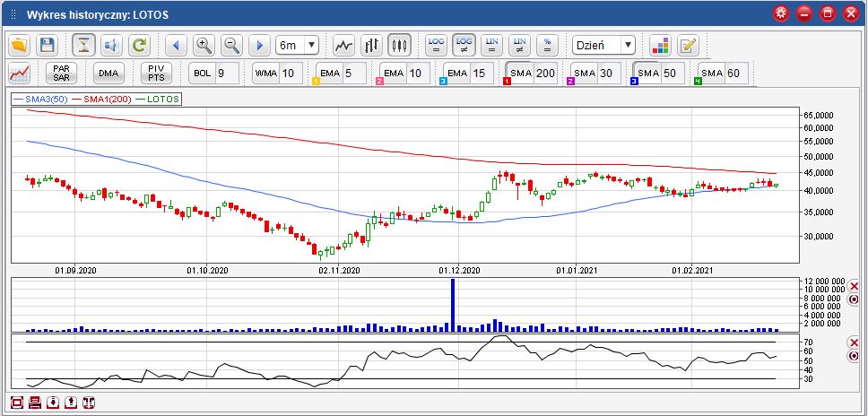Image resolution: width=868 pixels, height=416 pixels.
Task: Click the EMA 15 period field
Action: (x=482, y=74)
